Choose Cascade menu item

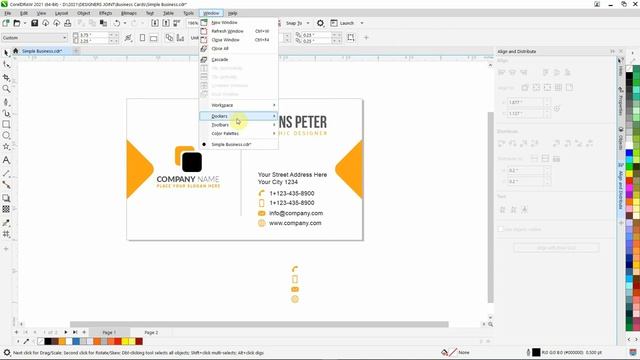(x=238, y=59)
